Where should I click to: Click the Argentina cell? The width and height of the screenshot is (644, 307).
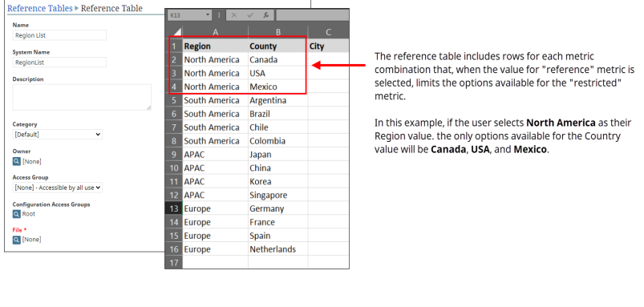[278, 100]
